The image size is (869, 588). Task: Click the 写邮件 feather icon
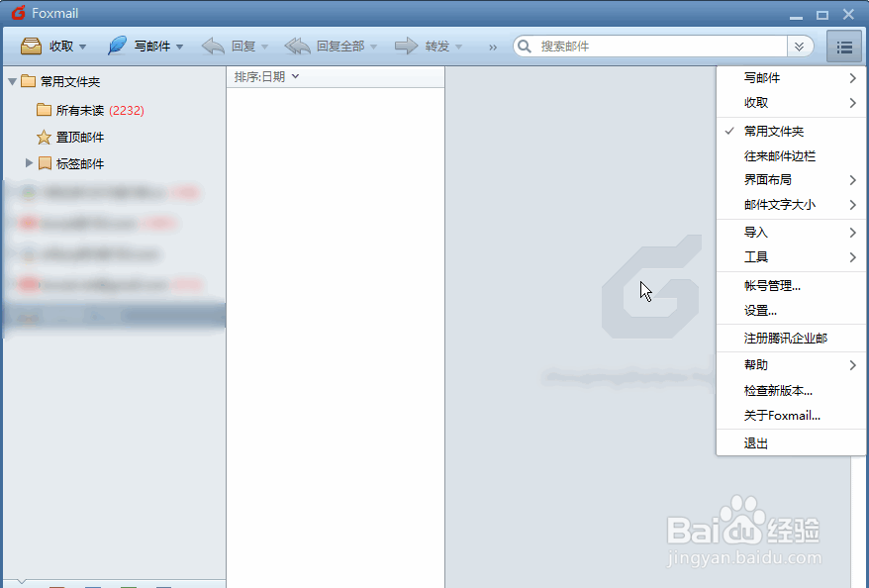click(x=117, y=46)
